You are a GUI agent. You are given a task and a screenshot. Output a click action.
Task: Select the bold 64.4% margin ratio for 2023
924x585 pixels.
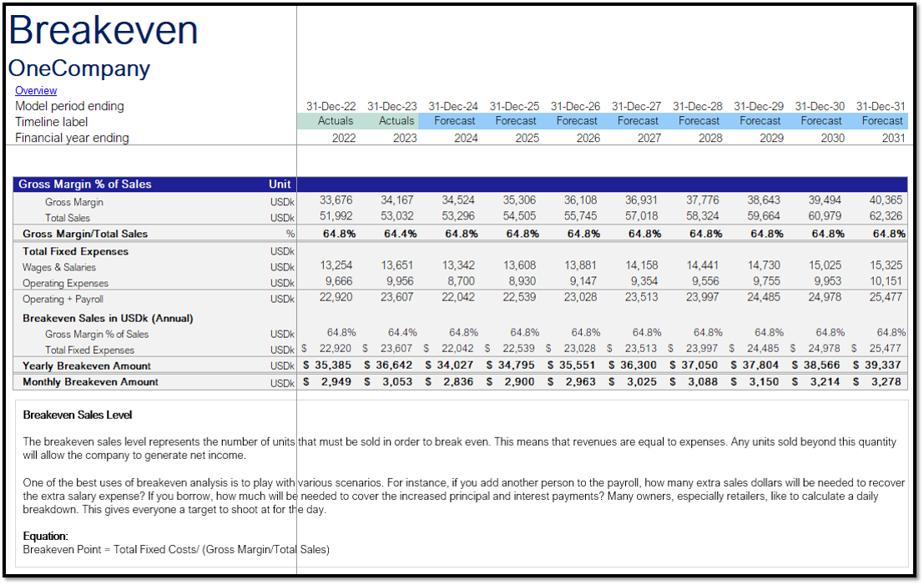pos(400,234)
